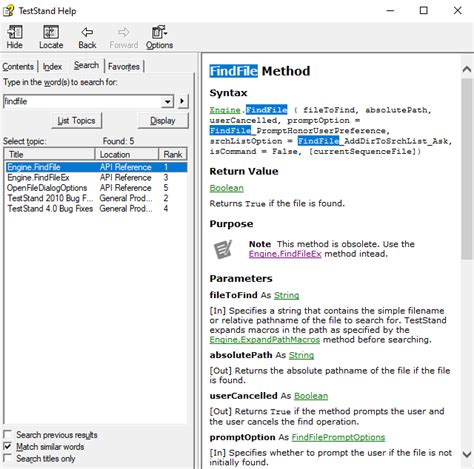Open the search operators arrow button
Screen dimensions: 474x469
click(x=182, y=101)
